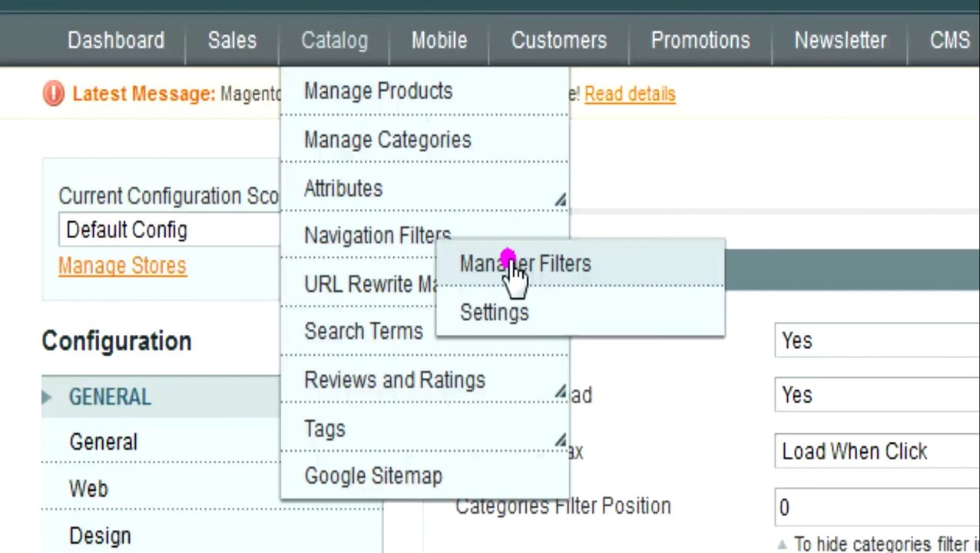The width and height of the screenshot is (980, 553).
Task: Open the Mobile menu
Action: [x=439, y=41]
